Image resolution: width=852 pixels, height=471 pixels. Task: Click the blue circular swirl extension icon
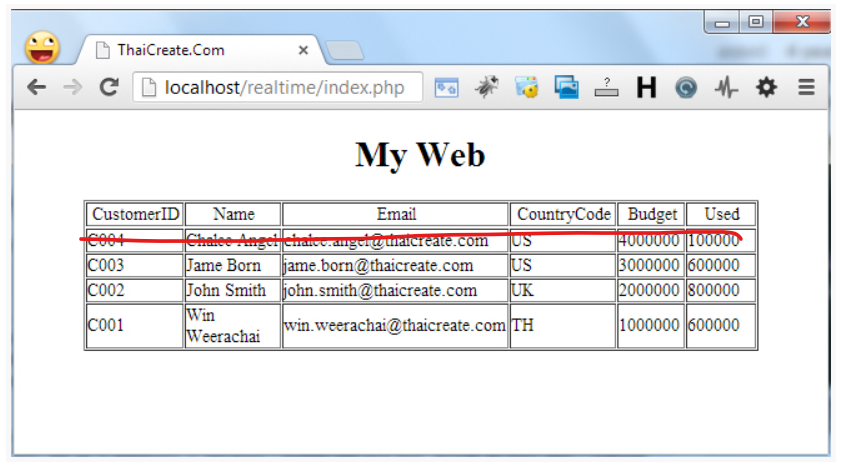686,87
